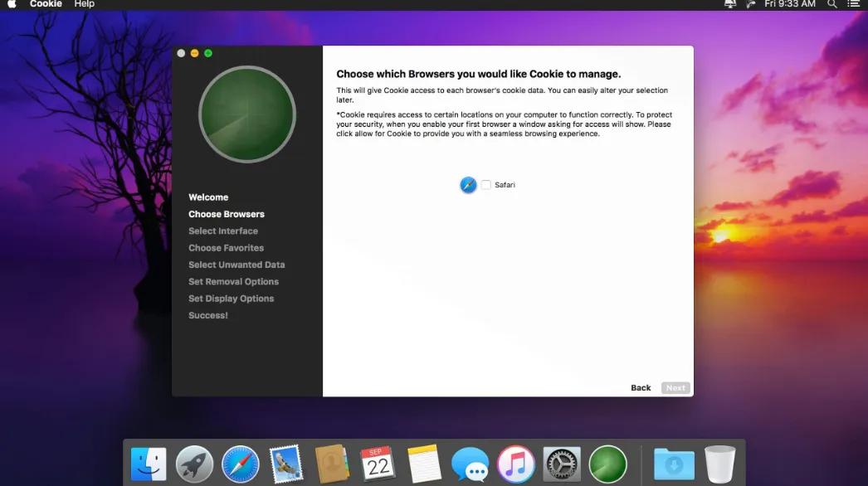Select the Welcome step in sidebar
This screenshot has height=486, width=868.
click(208, 197)
